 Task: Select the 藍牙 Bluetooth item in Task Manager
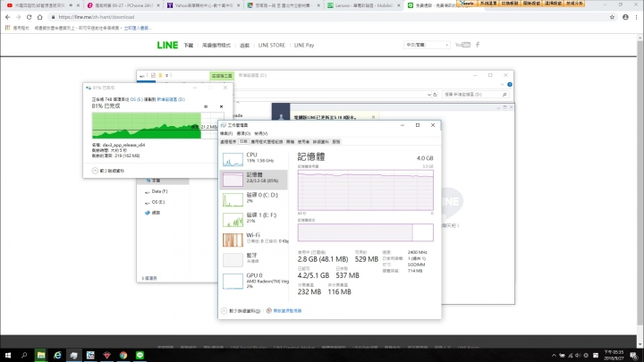253,260
